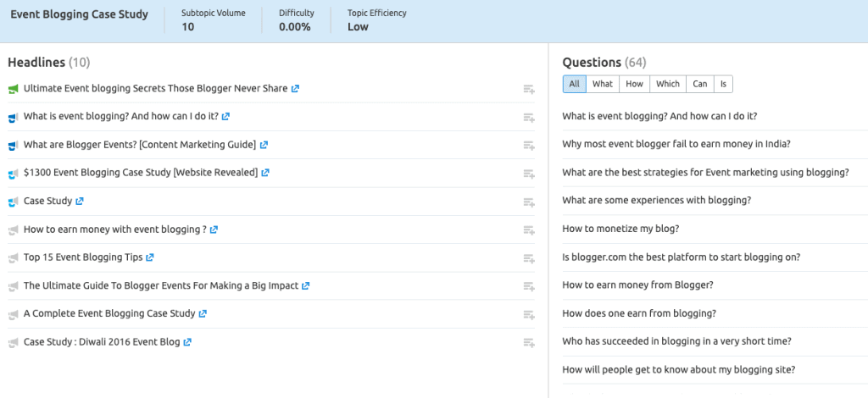
Task: Open external link for Ultimate Event blogging Secrets
Action: [295, 88]
